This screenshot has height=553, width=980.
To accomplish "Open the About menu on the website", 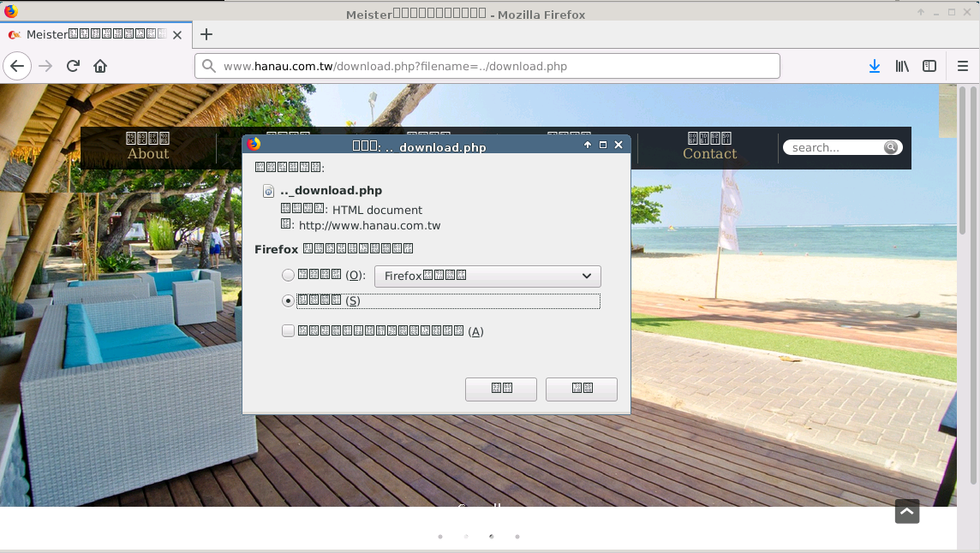I will [148, 147].
